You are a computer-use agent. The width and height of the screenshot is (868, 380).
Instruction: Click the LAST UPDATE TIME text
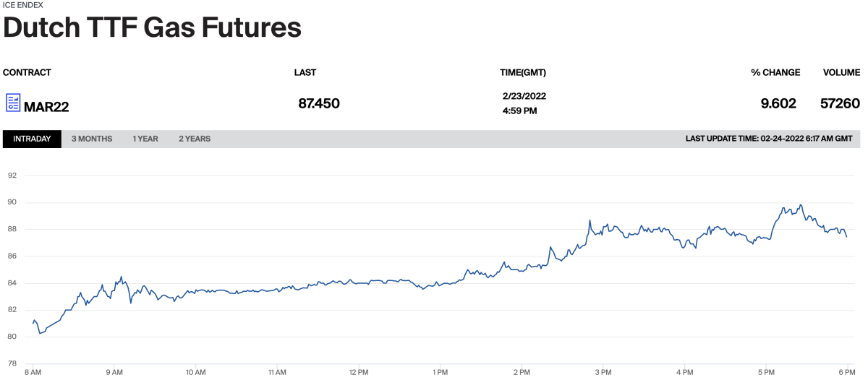tap(768, 139)
